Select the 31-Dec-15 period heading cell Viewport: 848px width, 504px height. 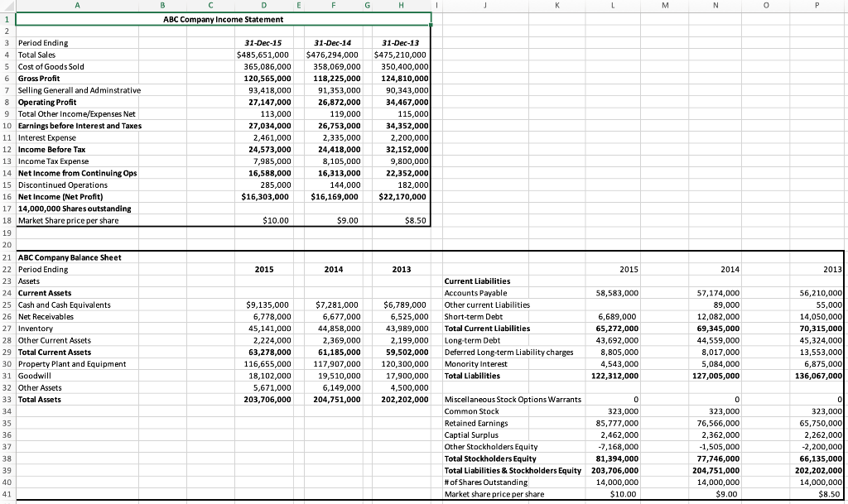tap(263, 42)
